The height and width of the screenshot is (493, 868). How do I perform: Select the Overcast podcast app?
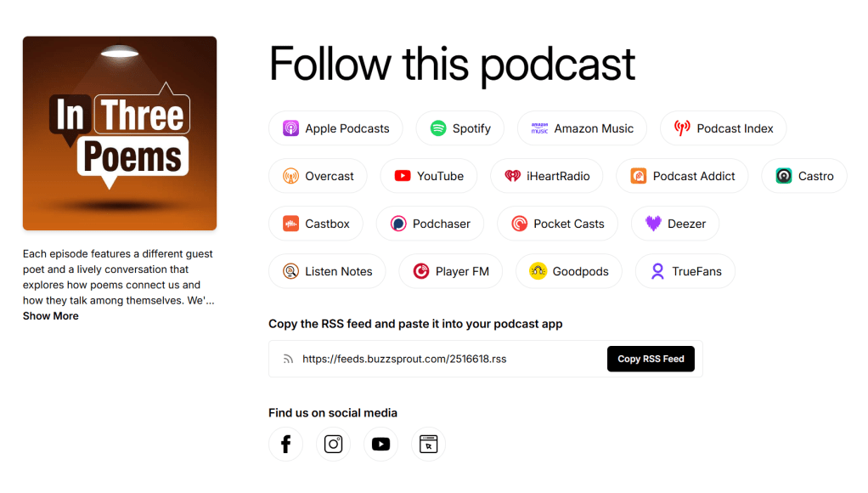tap(318, 176)
